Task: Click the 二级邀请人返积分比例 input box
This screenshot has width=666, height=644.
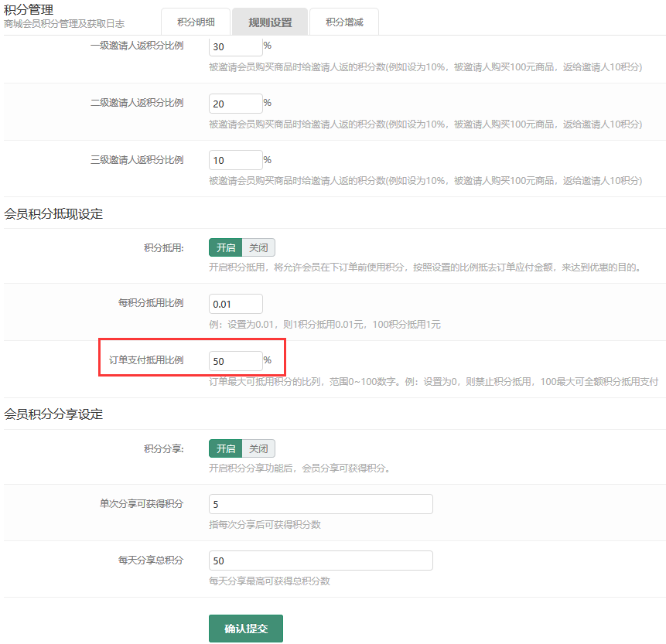Action: click(x=235, y=103)
